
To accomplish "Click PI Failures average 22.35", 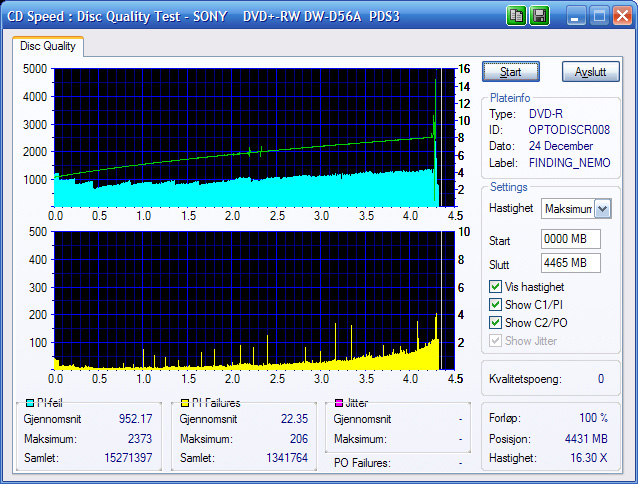I will pyautogui.click(x=294, y=419).
